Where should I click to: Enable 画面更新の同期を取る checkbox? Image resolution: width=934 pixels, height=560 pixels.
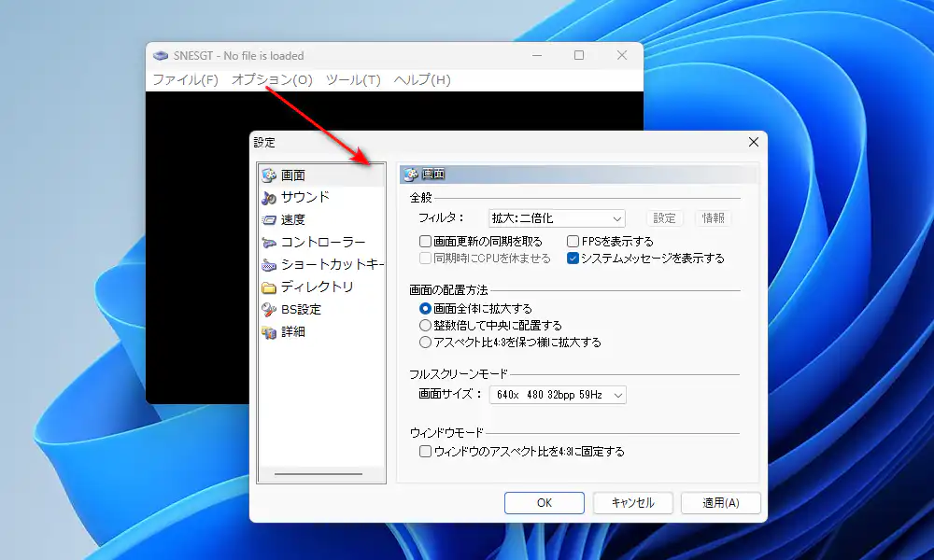pos(426,242)
